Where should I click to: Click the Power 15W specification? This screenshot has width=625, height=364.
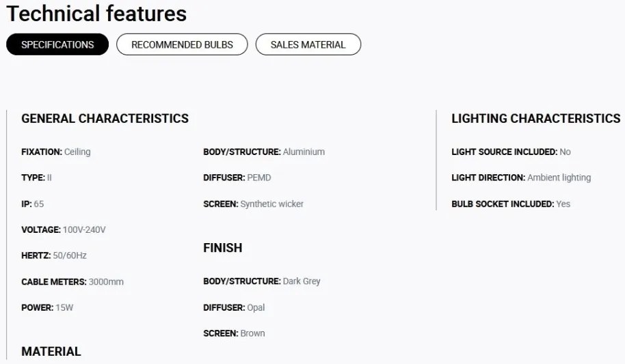pyautogui.click(x=47, y=307)
